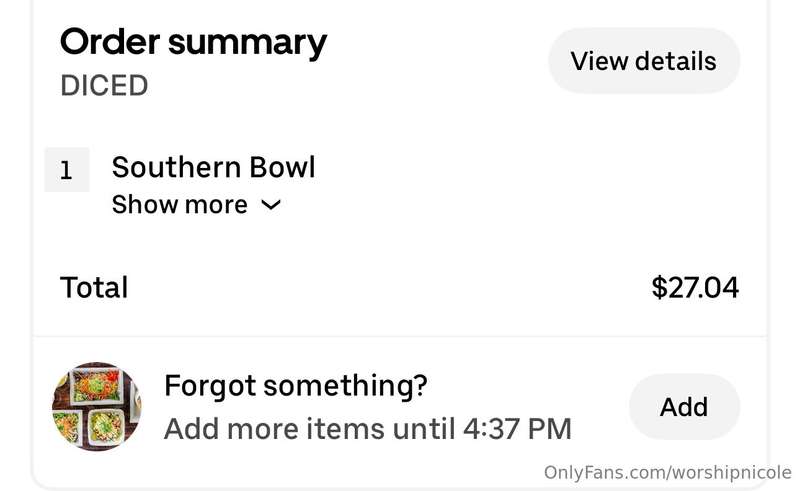Expand Show more under Southern Bowl
Screen dimensions: 800x491
(x=196, y=205)
